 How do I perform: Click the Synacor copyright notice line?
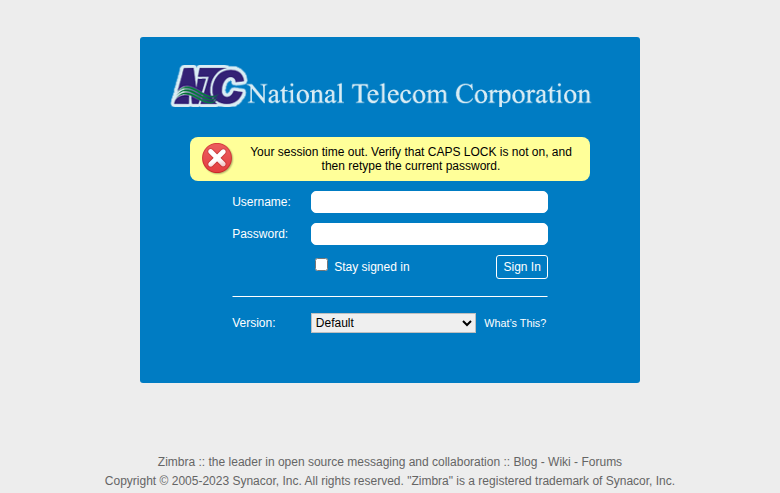pos(390,481)
